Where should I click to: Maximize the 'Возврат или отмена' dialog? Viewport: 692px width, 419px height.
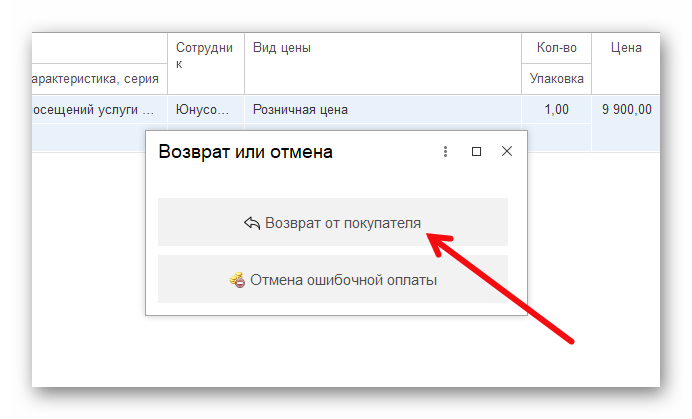[476, 151]
